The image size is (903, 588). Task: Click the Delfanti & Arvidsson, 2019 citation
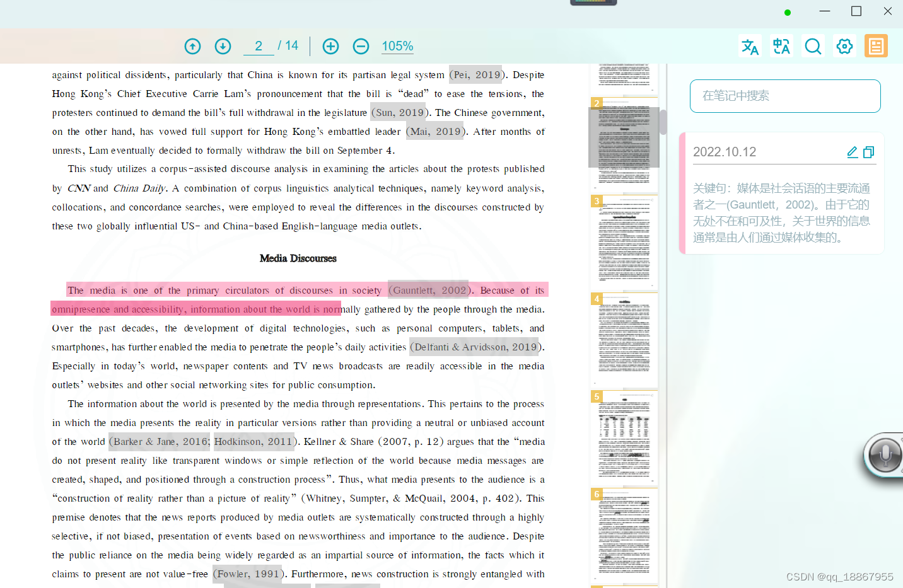[475, 347]
